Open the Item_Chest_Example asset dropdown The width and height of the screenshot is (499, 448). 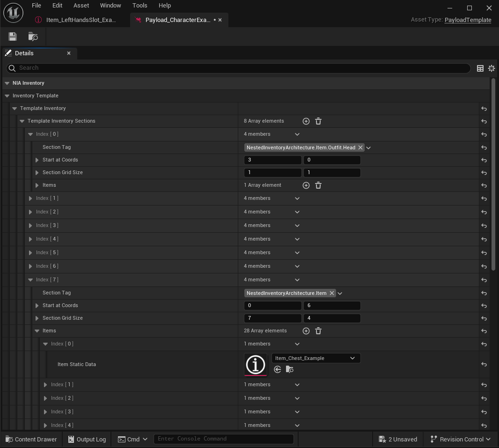[x=316, y=358]
